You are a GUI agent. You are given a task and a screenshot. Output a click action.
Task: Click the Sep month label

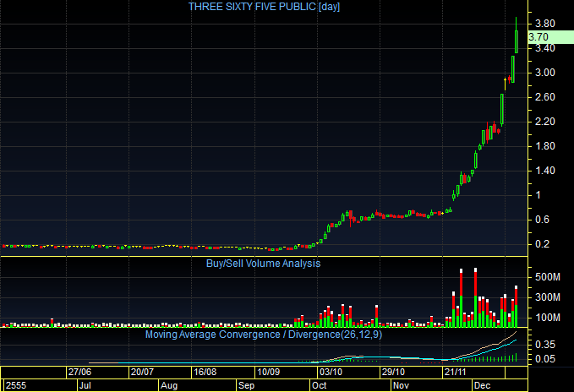click(x=246, y=385)
